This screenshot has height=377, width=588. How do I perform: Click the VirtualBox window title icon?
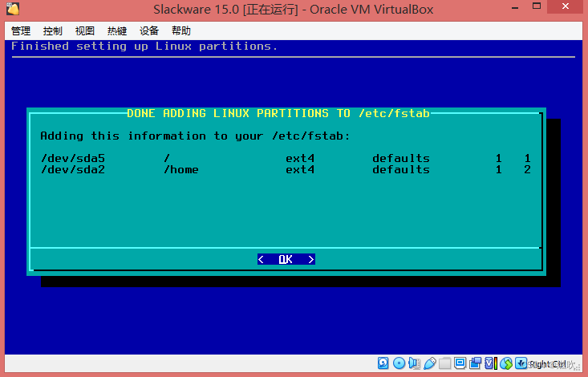[13, 9]
